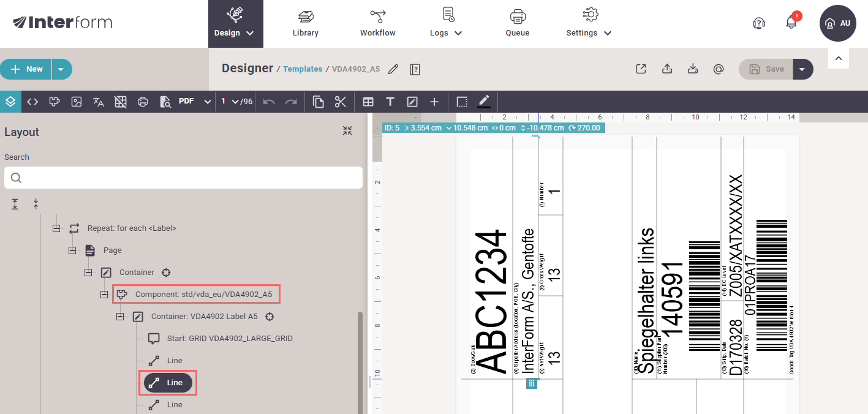Screen dimensions: 868x414
Task: Collapse the Repeat for each Label node
Action: [57, 228]
